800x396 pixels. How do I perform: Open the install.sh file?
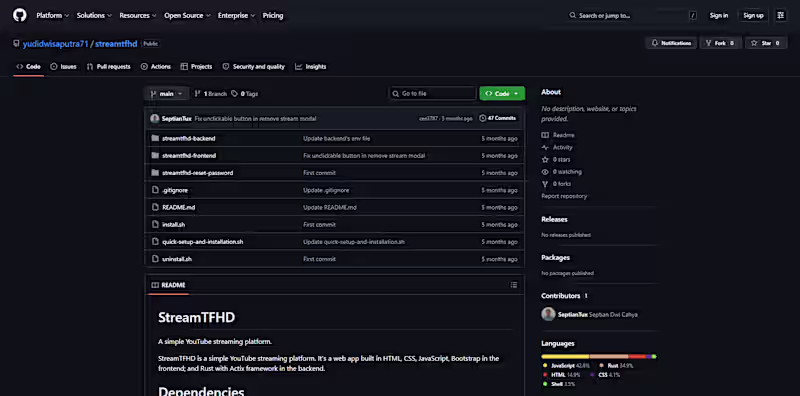point(173,225)
